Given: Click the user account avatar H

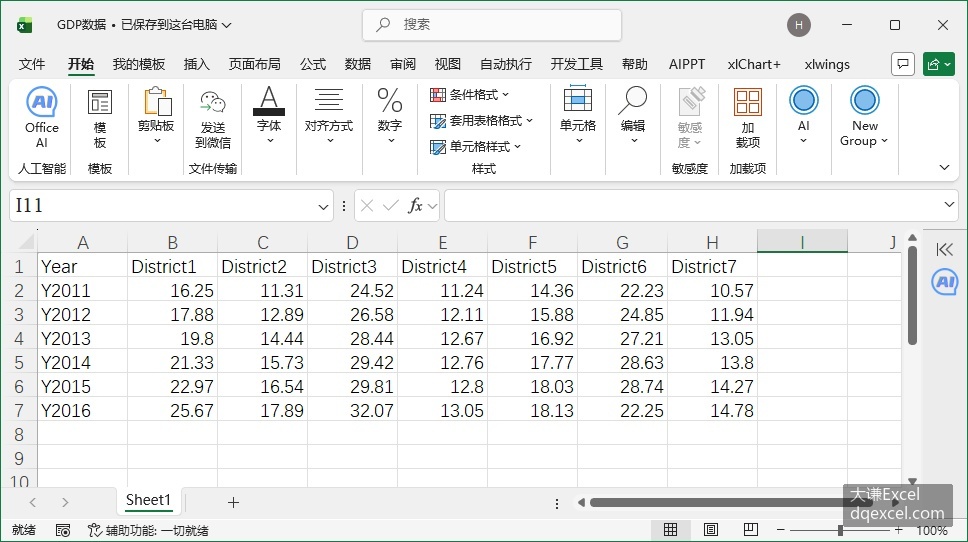Looking at the screenshot, I should click(x=799, y=25).
